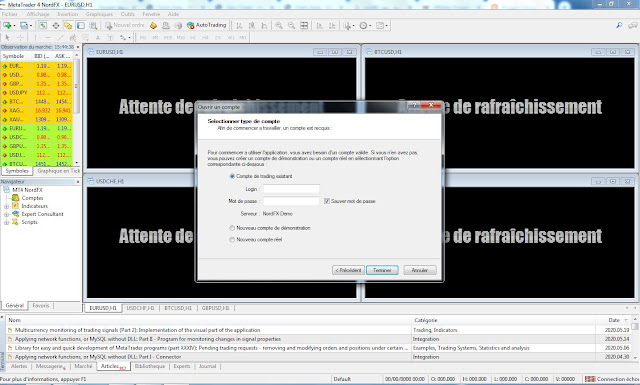Open the Fichier menu
The image size is (640, 385).
[x=9, y=14]
